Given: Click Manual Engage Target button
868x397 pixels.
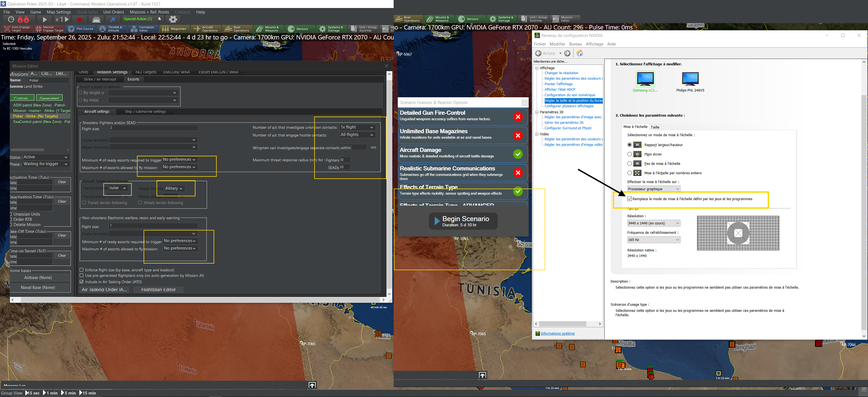Looking at the screenshot, I should [x=49, y=29].
